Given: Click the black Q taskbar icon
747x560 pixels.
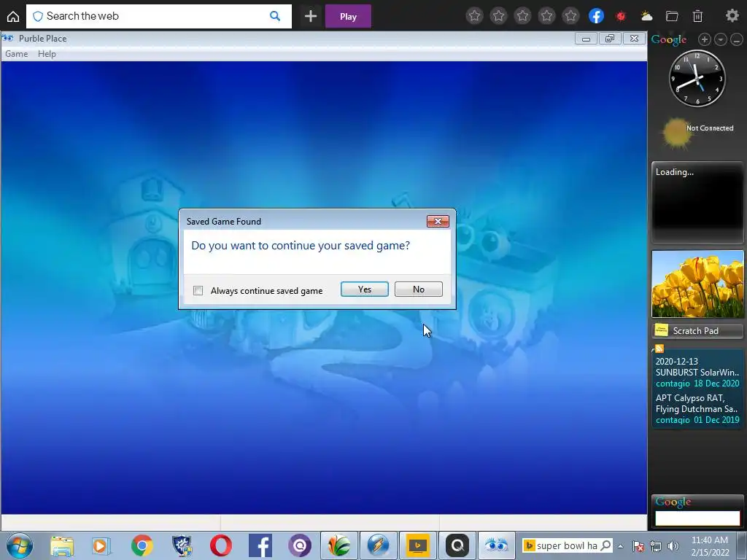Looking at the screenshot, I should click(457, 545).
